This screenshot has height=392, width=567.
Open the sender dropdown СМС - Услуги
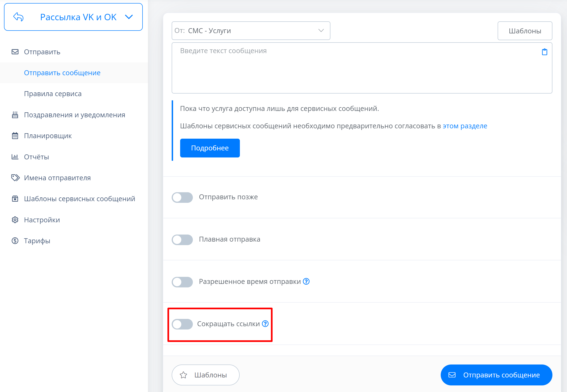(x=251, y=31)
